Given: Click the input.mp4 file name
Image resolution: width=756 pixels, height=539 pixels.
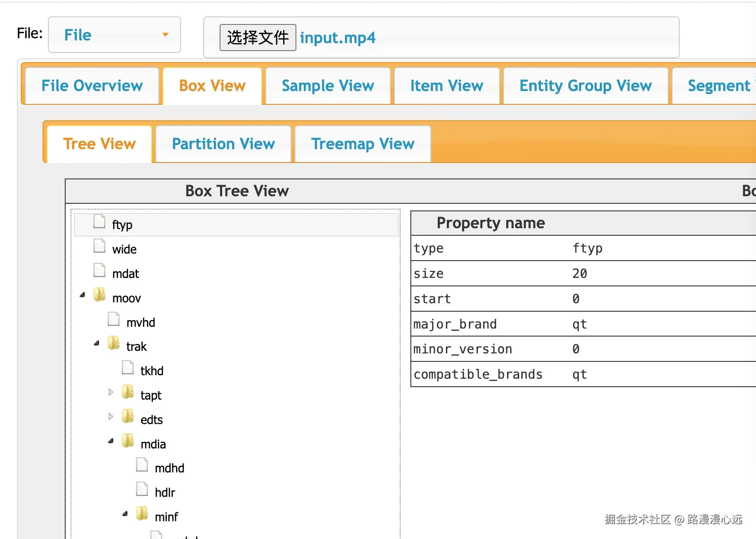Looking at the screenshot, I should (338, 38).
